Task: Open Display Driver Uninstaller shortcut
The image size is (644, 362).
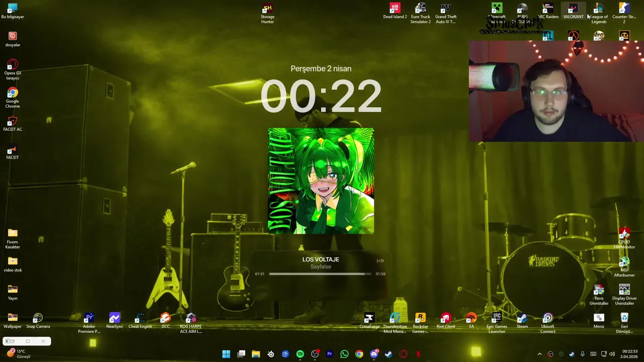Action: coord(624,295)
